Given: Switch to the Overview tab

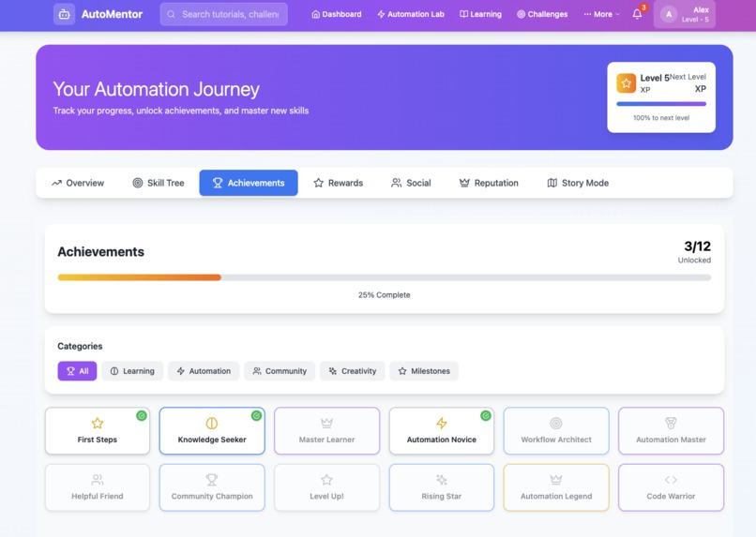Looking at the screenshot, I should 78,183.
